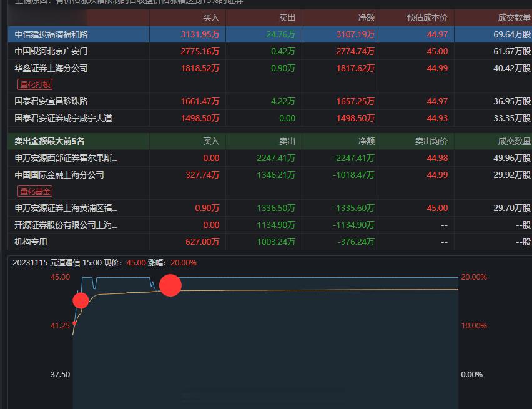Click the 627.00万 buy amount cell
The width and height of the screenshot is (532, 409).
coord(202,242)
